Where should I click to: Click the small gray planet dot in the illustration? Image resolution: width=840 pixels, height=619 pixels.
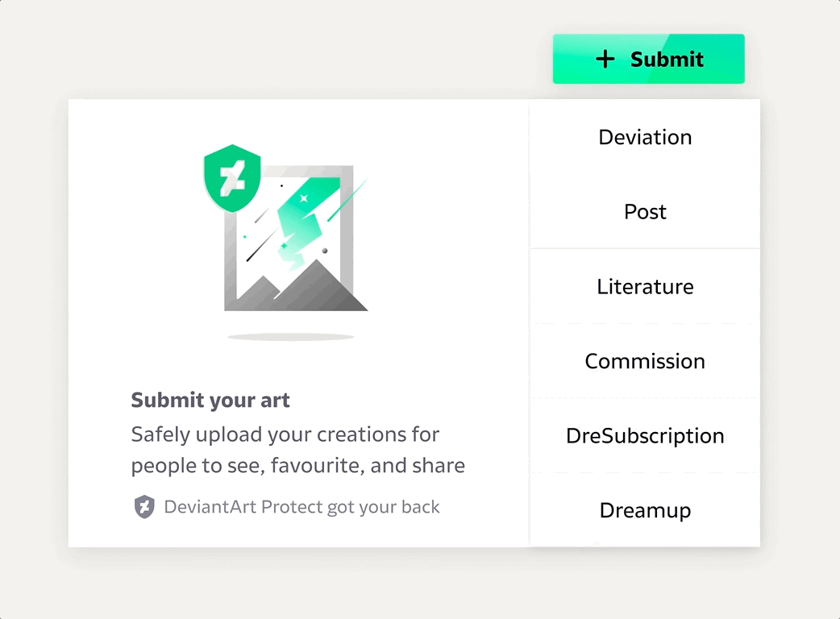tap(325, 251)
